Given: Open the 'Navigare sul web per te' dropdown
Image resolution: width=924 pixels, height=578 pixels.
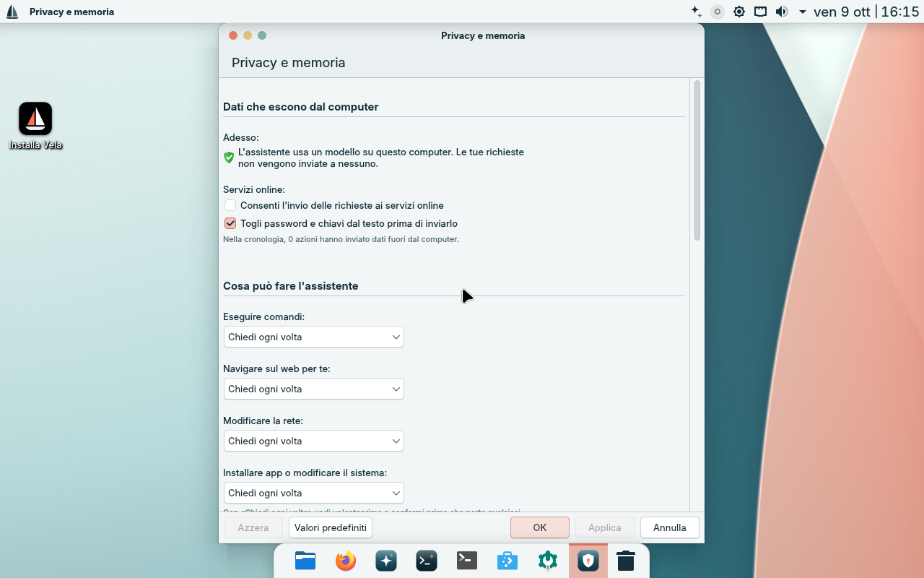Looking at the screenshot, I should tap(313, 389).
